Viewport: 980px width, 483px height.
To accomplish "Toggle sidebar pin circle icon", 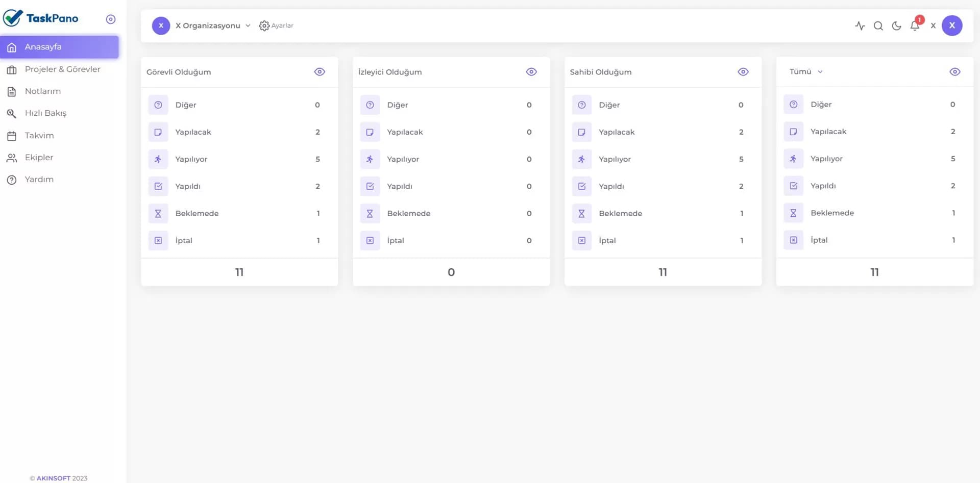I will [x=111, y=19].
